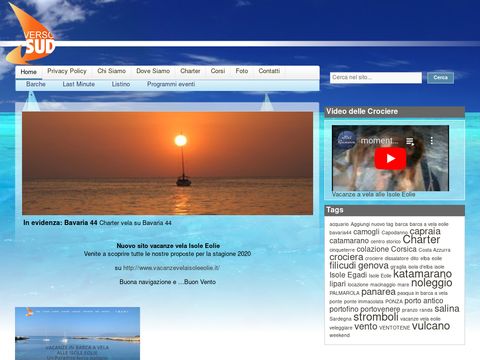Select the 'veleggiare' tag
This screenshot has width=480, height=360.
tap(341, 328)
